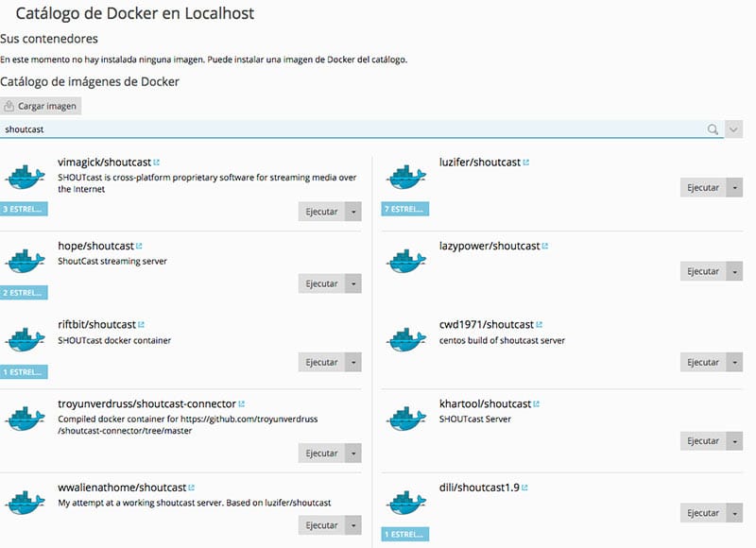Open external link icon beside vimagick/shoutcast

(x=156, y=163)
